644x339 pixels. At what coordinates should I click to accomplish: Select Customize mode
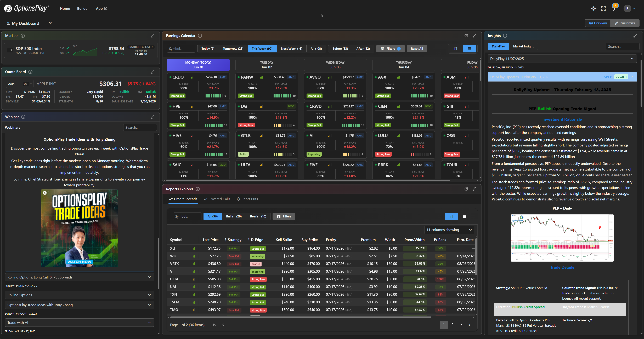pos(625,23)
